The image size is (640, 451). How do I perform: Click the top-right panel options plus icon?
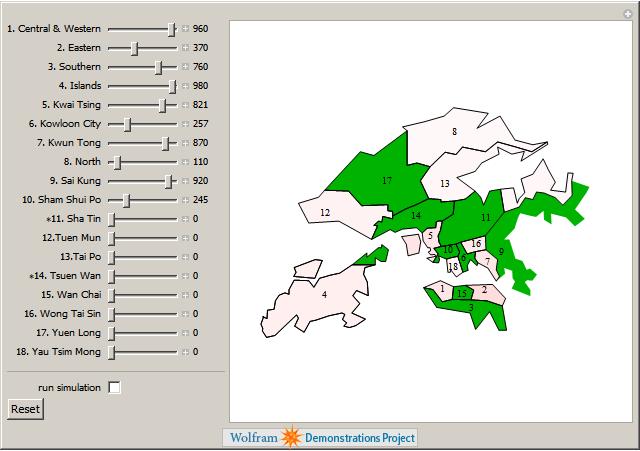[627, 13]
